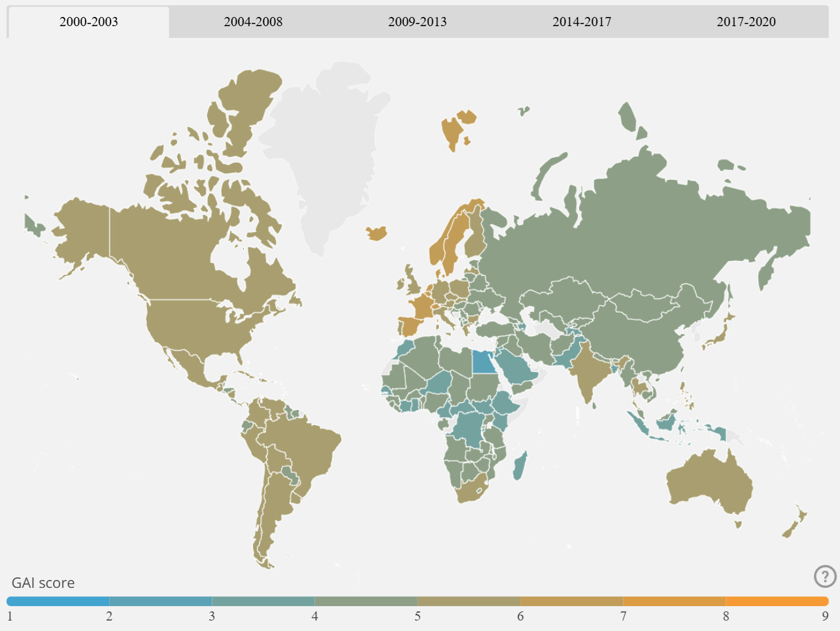The width and height of the screenshot is (840, 631).
Task: Select the 8–9 bright orange legend segment
Action: [x=777, y=601]
